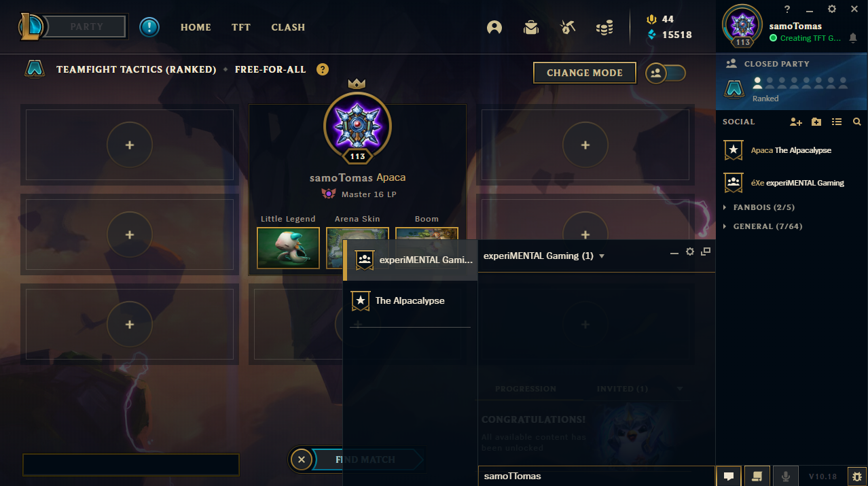Toggle the open party switch
The height and width of the screenshot is (486, 868).
coord(666,73)
